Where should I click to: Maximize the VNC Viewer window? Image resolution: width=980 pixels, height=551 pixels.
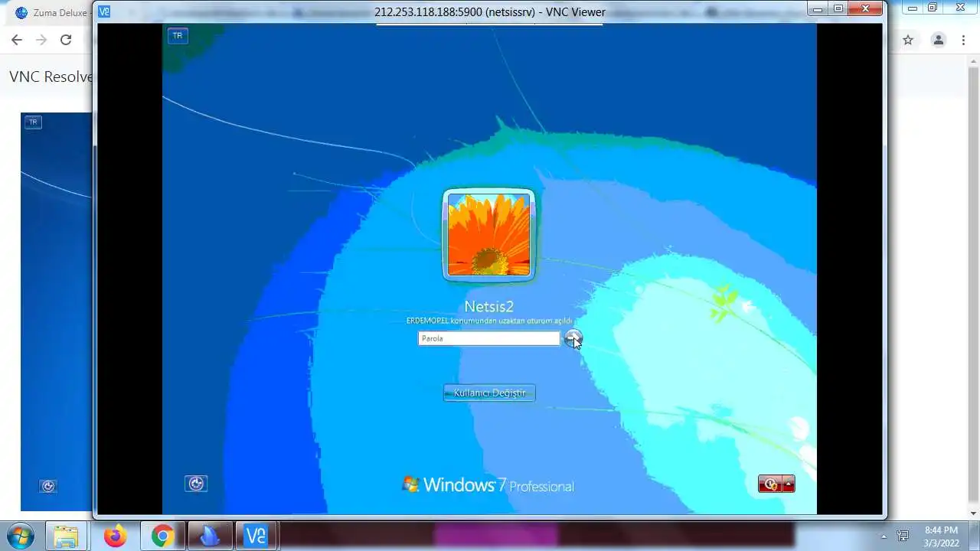838,8
